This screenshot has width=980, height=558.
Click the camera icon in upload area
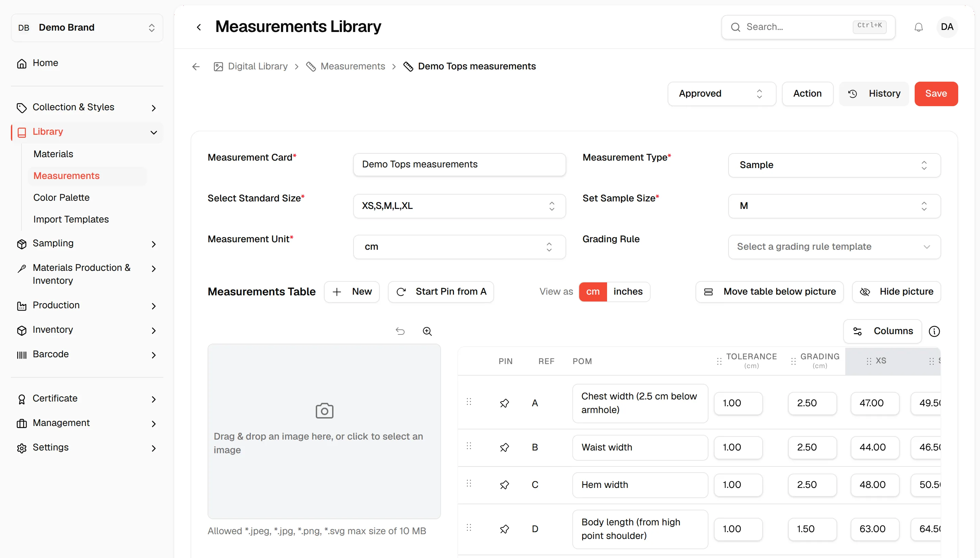click(324, 411)
